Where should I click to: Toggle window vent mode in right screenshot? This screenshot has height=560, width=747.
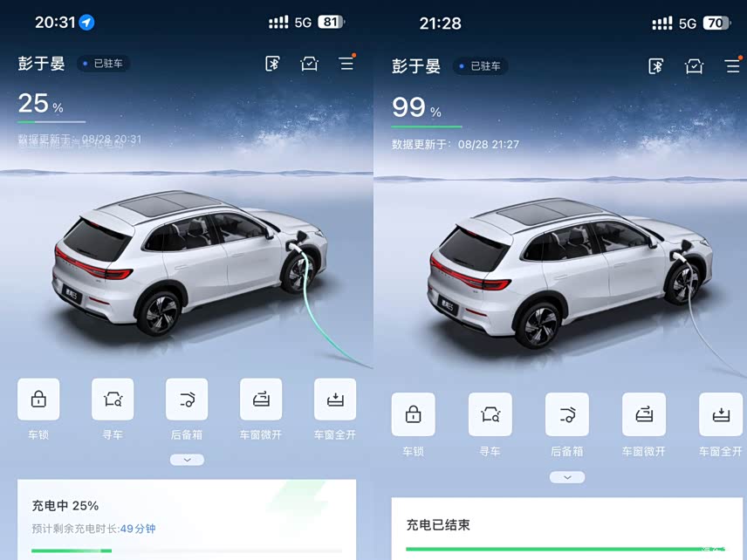(x=644, y=414)
